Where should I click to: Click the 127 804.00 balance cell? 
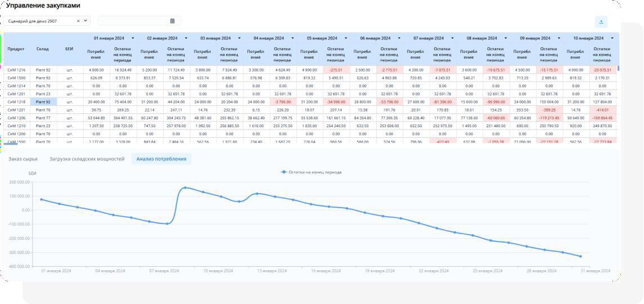(602, 102)
